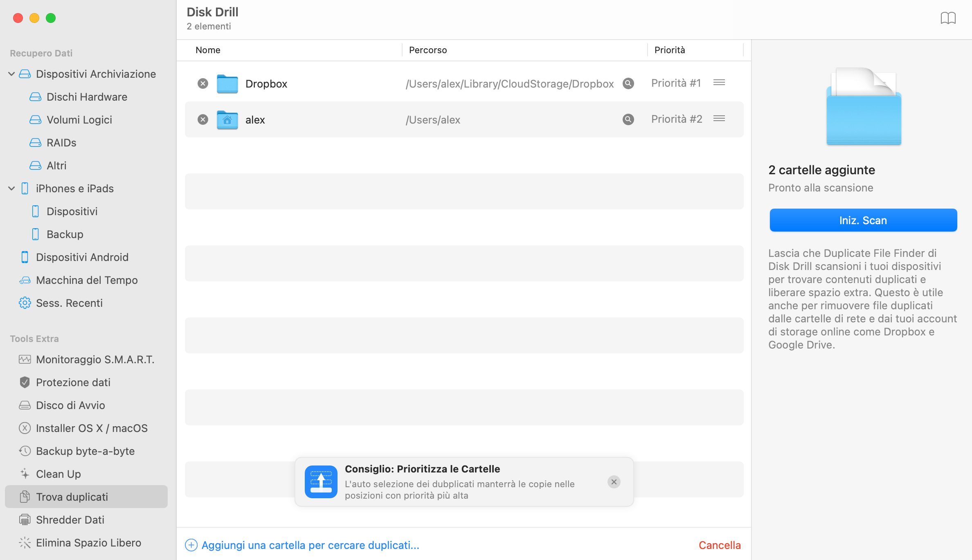972x560 pixels.
Task: Click the Macchina del Tempo icon
Action: click(25, 280)
